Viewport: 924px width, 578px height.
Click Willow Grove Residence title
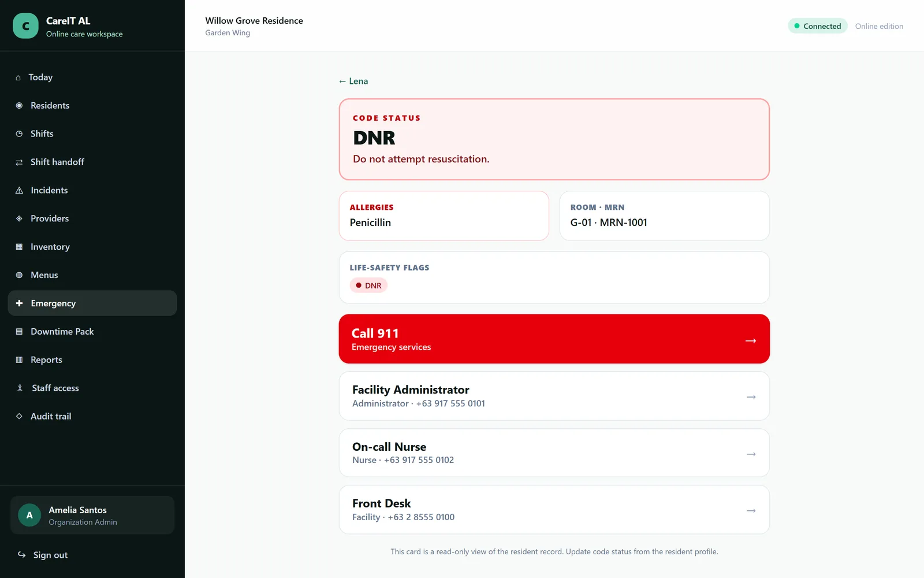point(254,21)
